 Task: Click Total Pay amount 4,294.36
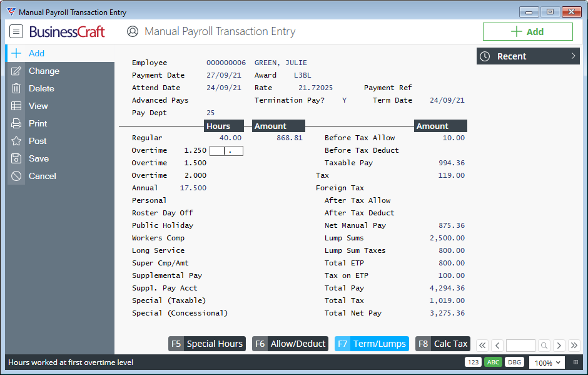point(447,288)
